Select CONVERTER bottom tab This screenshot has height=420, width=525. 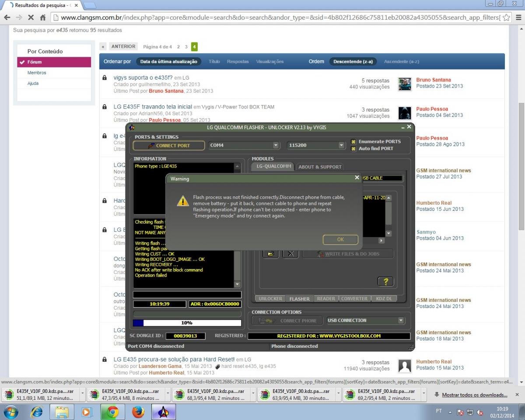(x=354, y=299)
